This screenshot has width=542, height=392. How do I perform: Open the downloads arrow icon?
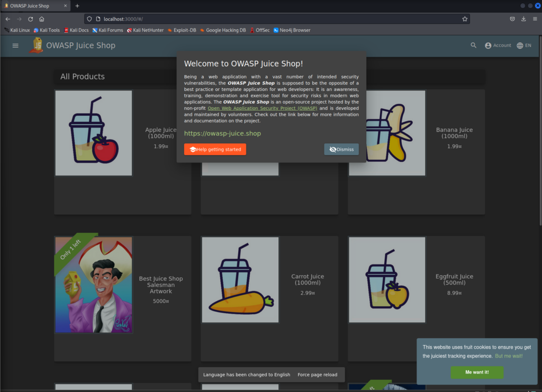point(523,19)
